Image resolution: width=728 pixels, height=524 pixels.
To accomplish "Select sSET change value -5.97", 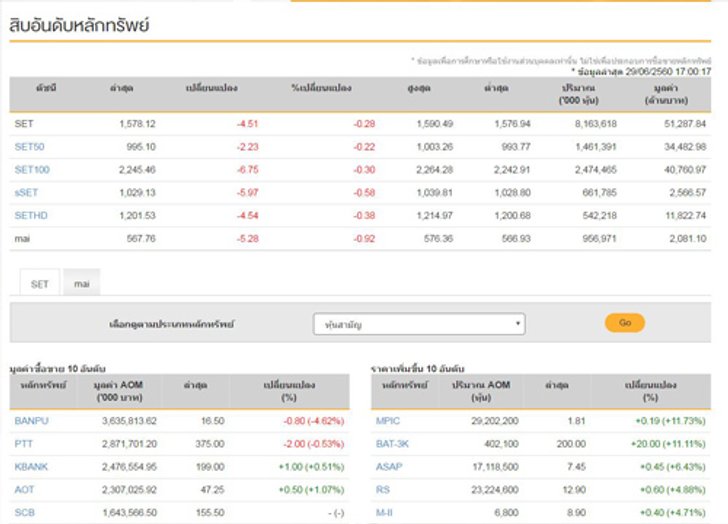I will [x=247, y=193].
